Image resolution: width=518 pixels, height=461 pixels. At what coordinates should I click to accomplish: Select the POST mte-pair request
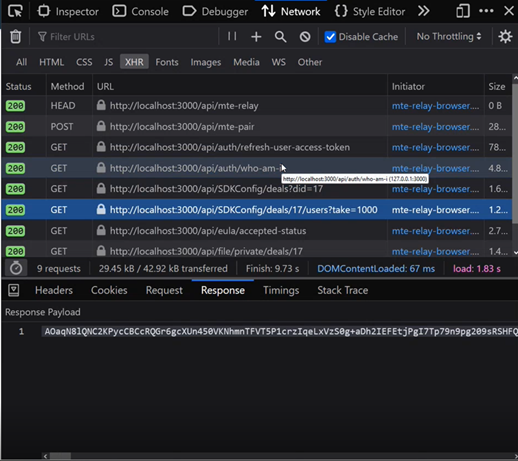(x=257, y=127)
